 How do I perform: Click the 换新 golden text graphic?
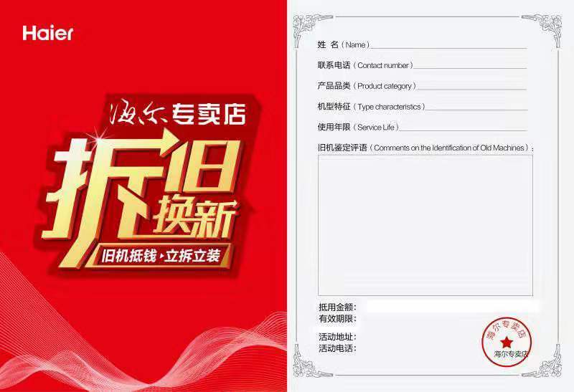coord(194,218)
